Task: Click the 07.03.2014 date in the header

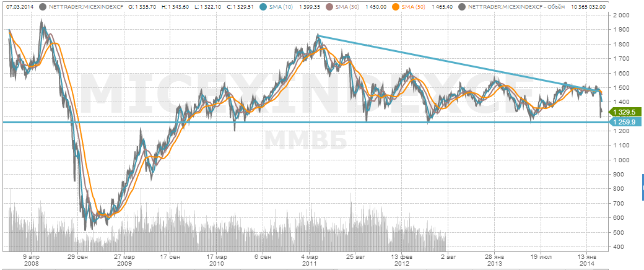Action: (19, 7)
